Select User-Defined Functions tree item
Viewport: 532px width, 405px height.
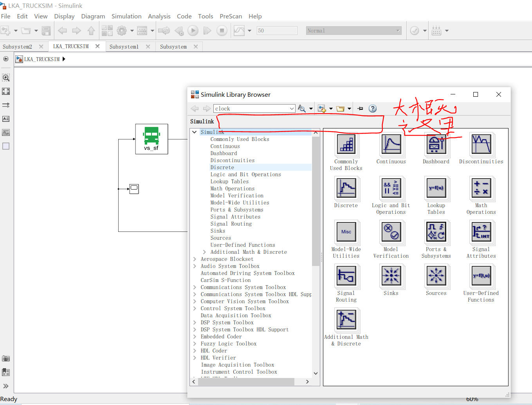click(x=243, y=245)
